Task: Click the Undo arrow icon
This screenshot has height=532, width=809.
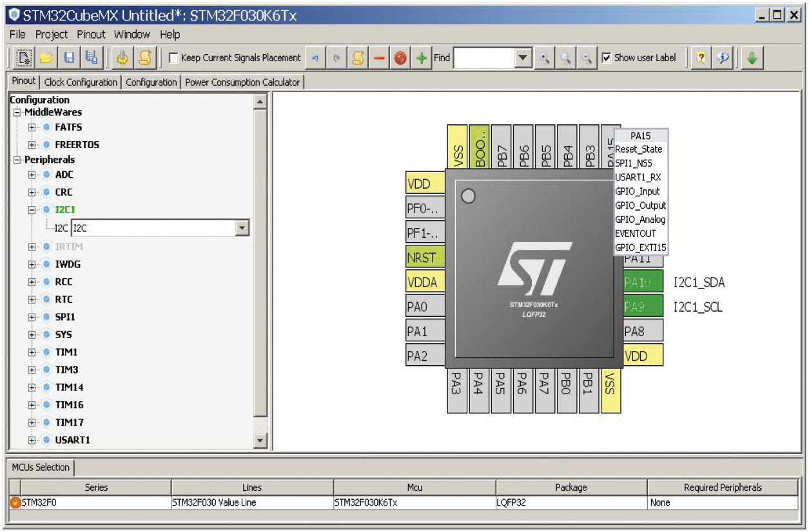Action: (315, 58)
